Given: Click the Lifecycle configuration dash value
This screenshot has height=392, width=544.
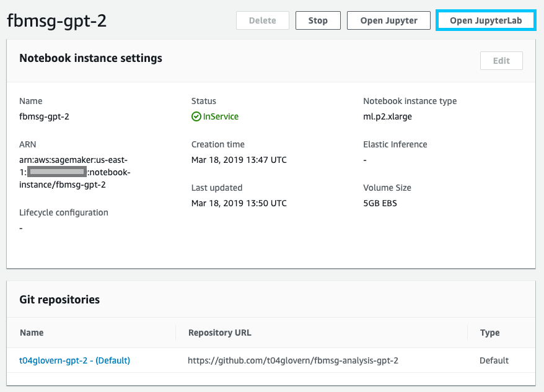Looking at the screenshot, I should click(20, 227).
